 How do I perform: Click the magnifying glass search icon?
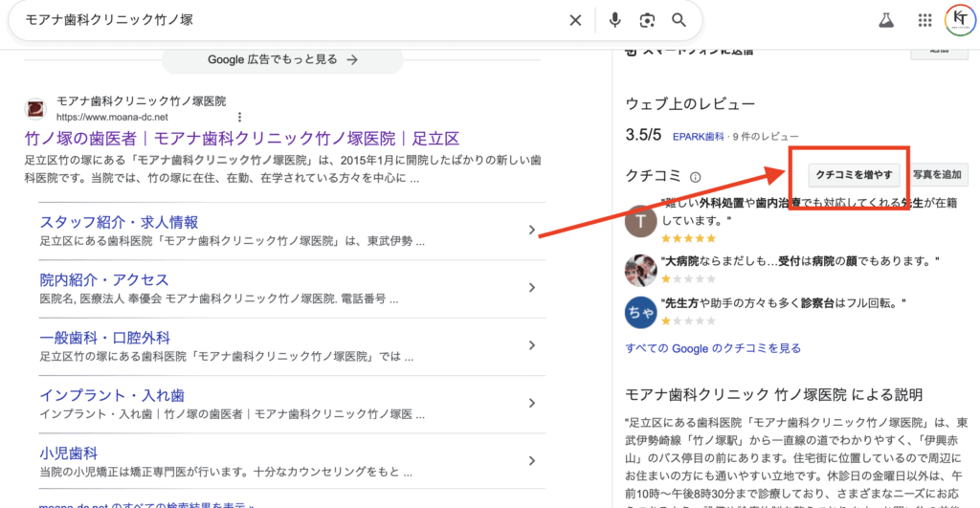[679, 20]
